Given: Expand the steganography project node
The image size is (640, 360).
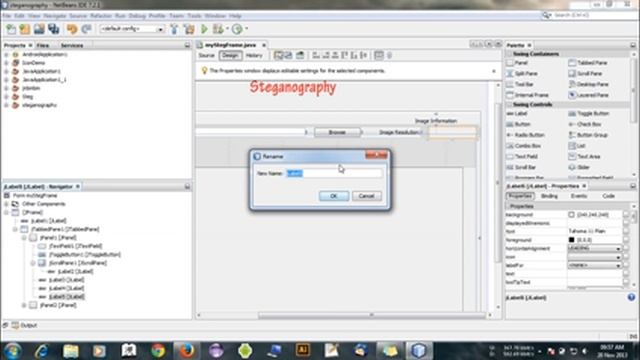Looking at the screenshot, I should point(7,105).
